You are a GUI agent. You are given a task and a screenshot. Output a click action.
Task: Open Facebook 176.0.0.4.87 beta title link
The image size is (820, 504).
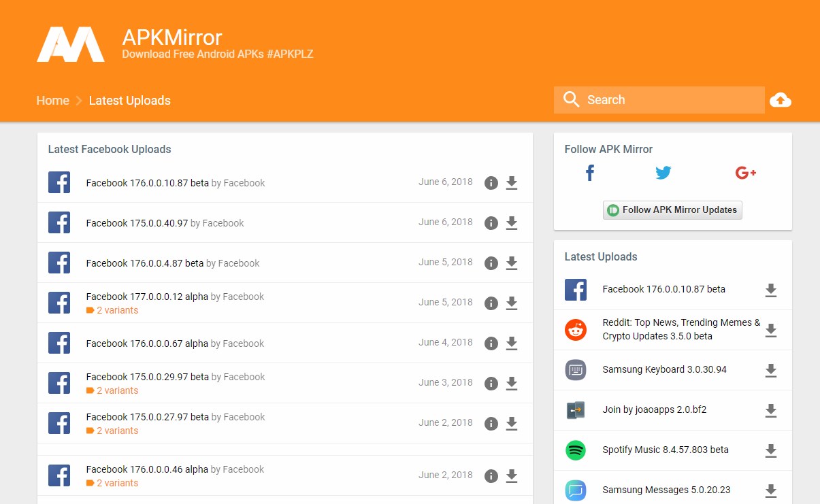tap(145, 263)
